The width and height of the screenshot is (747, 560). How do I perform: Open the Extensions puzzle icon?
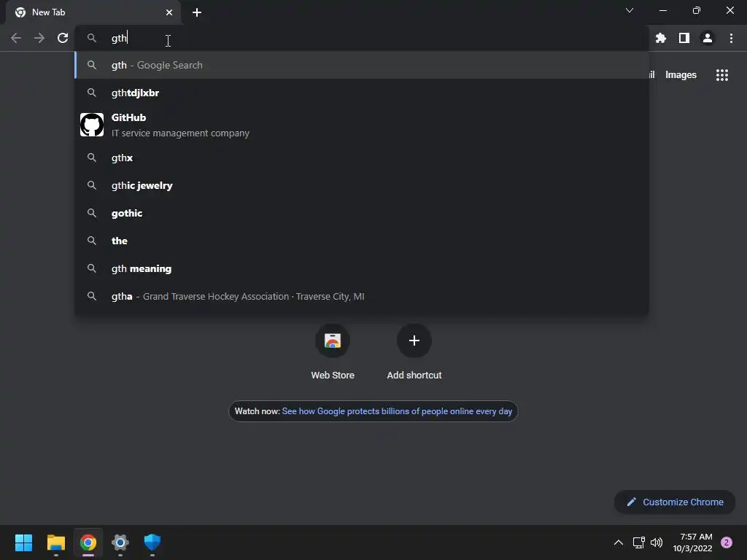661,38
